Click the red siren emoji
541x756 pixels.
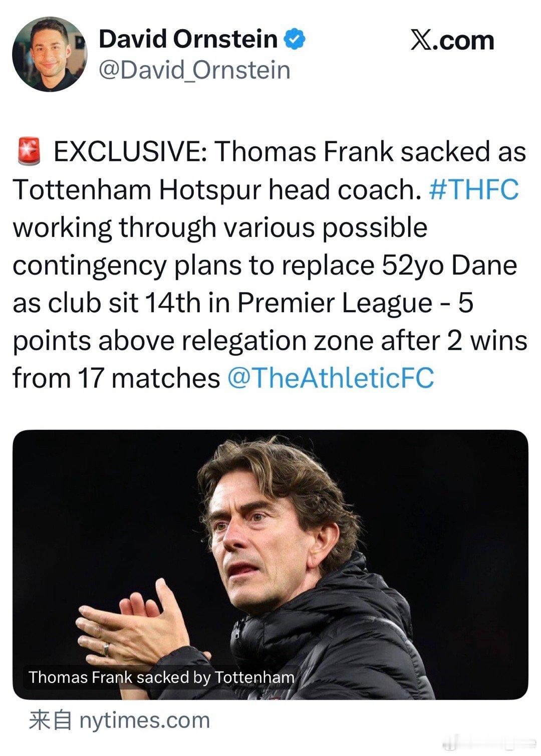click(x=29, y=152)
